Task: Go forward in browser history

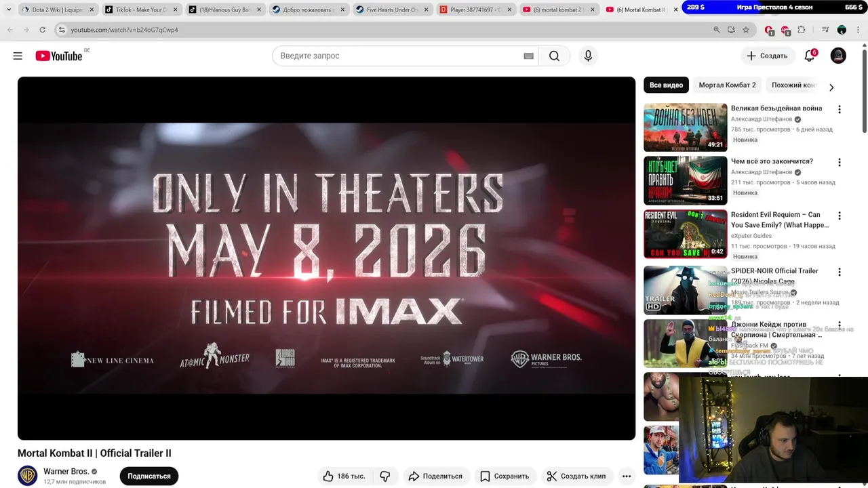Action: pyautogui.click(x=26, y=30)
